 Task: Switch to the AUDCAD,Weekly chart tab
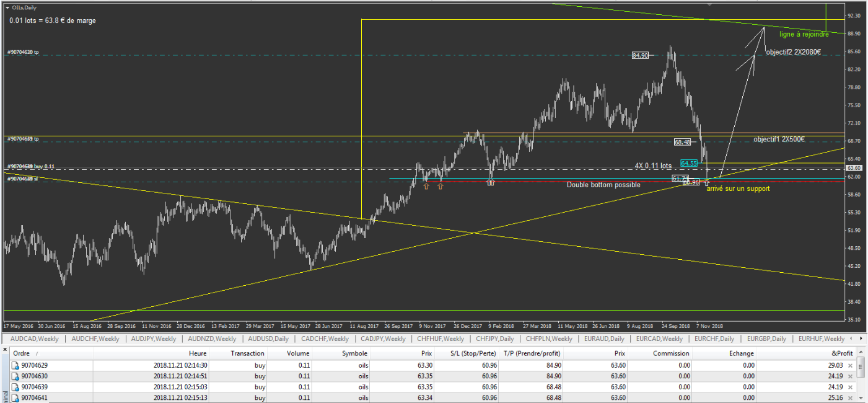[35, 339]
